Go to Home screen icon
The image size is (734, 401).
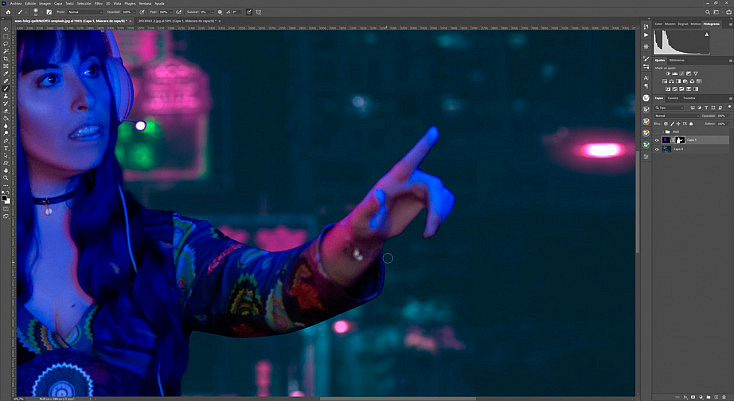tap(8, 12)
